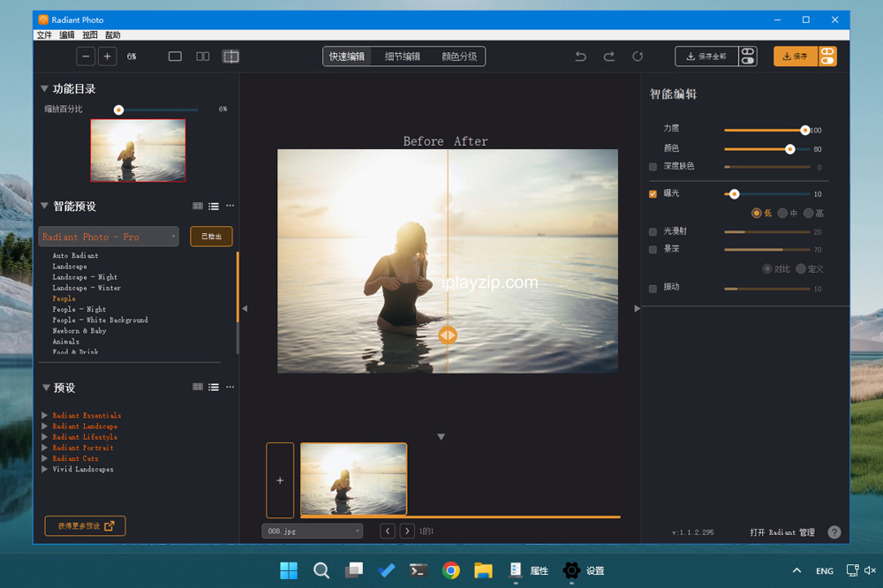Open the 编辑 menu
Screen dimensions: 883x588
pyautogui.click(x=67, y=35)
